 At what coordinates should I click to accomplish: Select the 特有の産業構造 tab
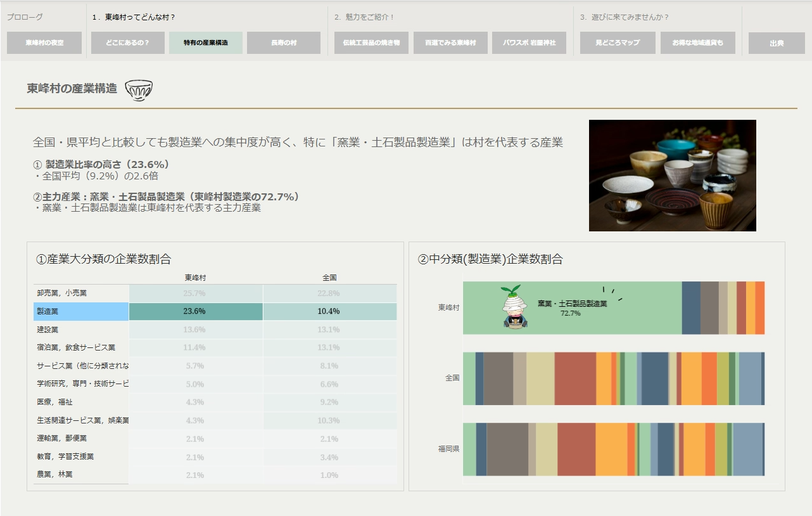coord(206,43)
